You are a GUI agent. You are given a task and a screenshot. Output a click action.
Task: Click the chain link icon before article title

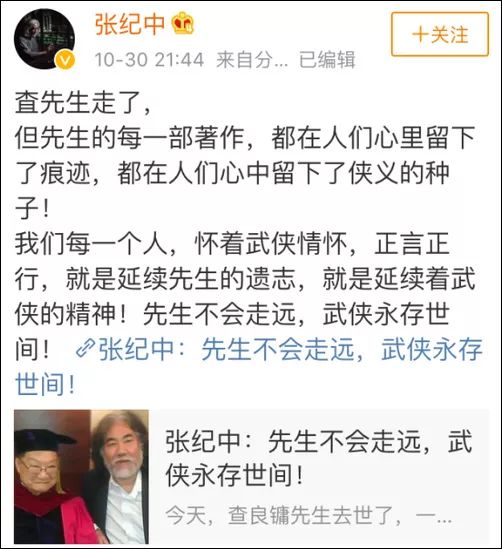pos(85,349)
